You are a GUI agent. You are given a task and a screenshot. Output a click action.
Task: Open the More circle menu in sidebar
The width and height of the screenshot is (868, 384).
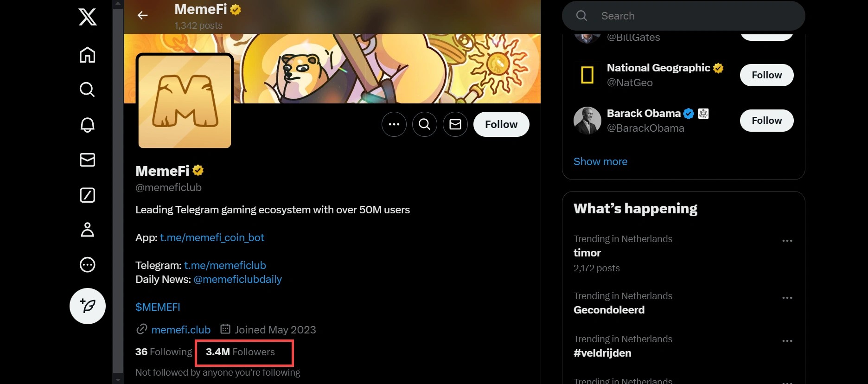point(88,265)
